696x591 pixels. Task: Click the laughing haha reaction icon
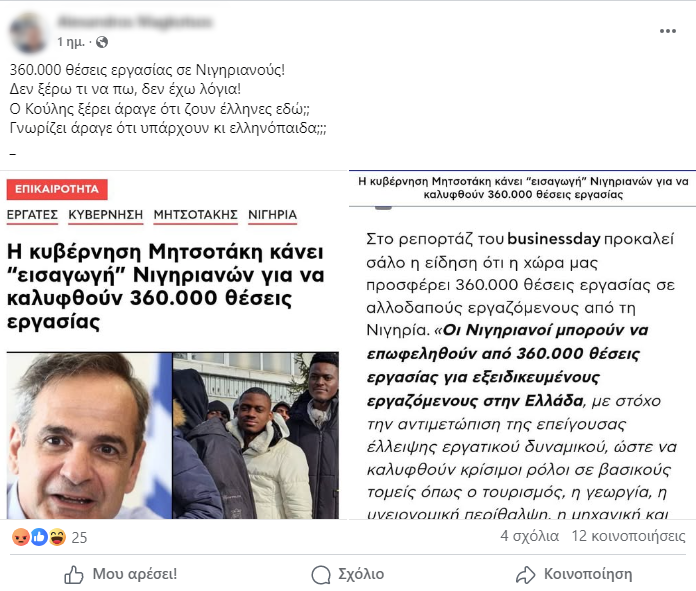pyautogui.click(x=58, y=537)
